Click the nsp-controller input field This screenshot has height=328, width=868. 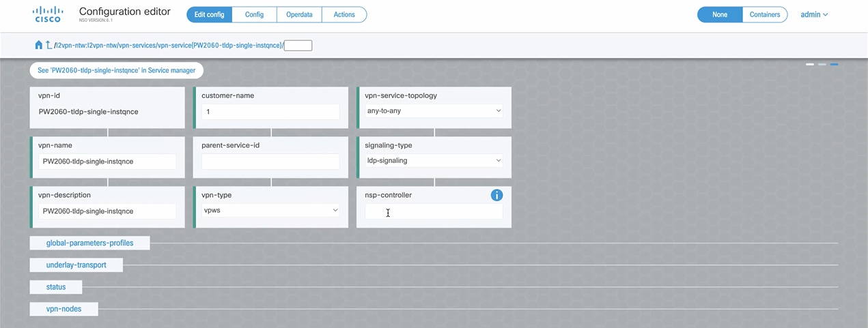point(434,211)
